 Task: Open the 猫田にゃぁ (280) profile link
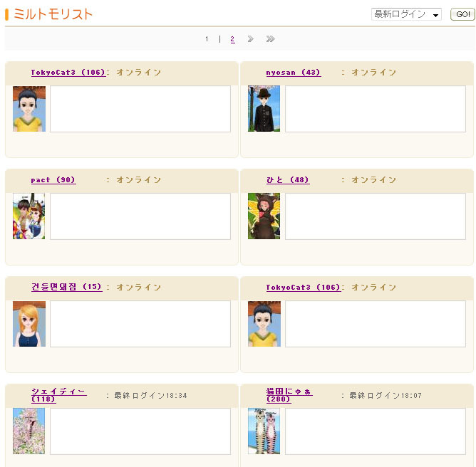pos(289,395)
